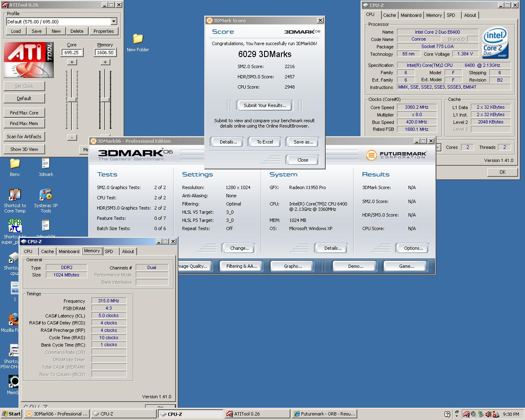Switch to 3DMark06 Professional taskbar item

pyautogui.click(x=57, y=414)
